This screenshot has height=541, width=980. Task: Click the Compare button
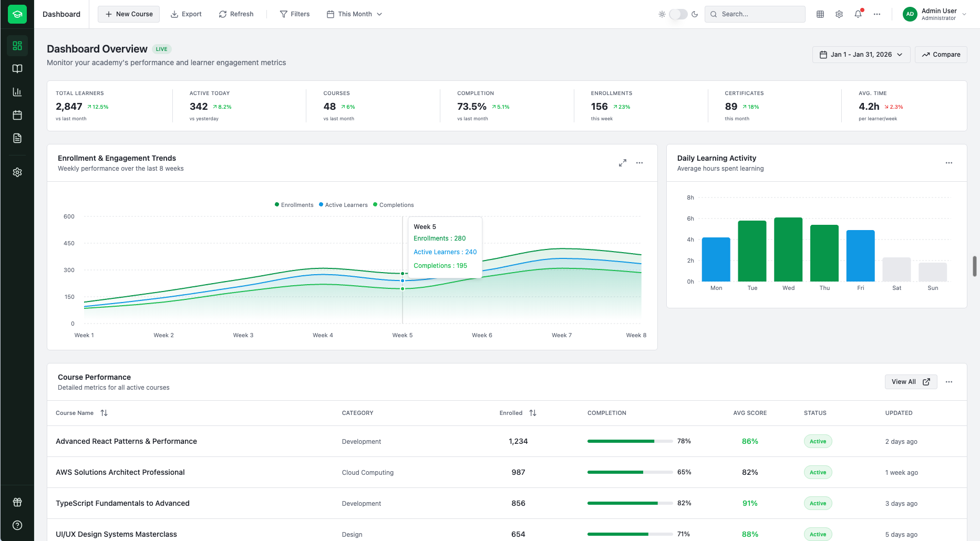[x=941, y=55]
